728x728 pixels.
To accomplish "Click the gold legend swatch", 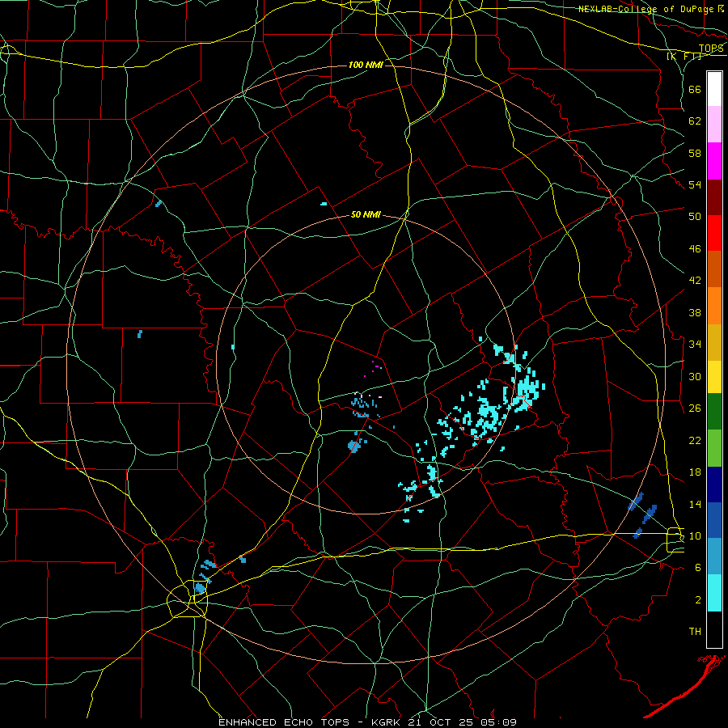I will coord(714,342).
